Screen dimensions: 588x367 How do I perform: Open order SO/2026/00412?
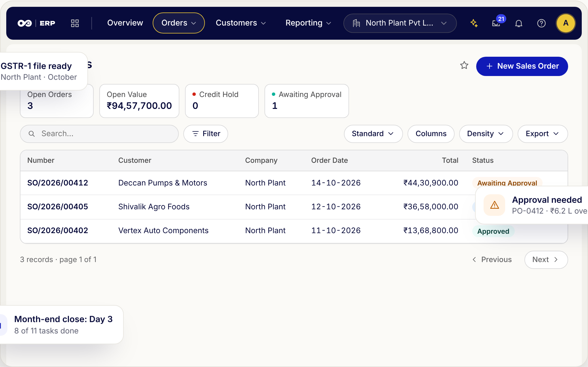point(58,183)
